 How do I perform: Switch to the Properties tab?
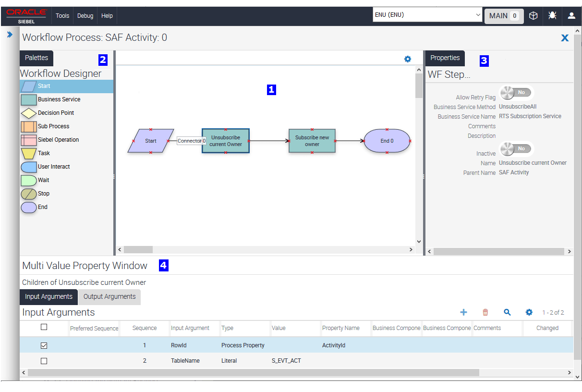pyautogui.click(x=445, y=58)
